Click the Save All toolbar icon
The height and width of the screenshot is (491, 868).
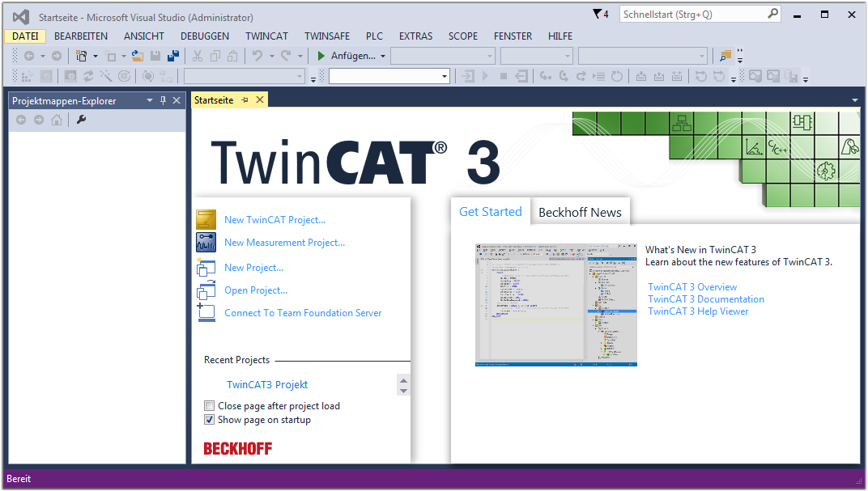click(173, 56)
